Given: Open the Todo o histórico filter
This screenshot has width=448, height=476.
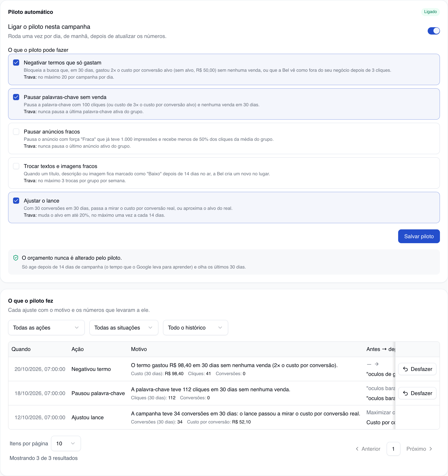Looking at the screenshot, I should pyautogui.click(x=195, y=327).
